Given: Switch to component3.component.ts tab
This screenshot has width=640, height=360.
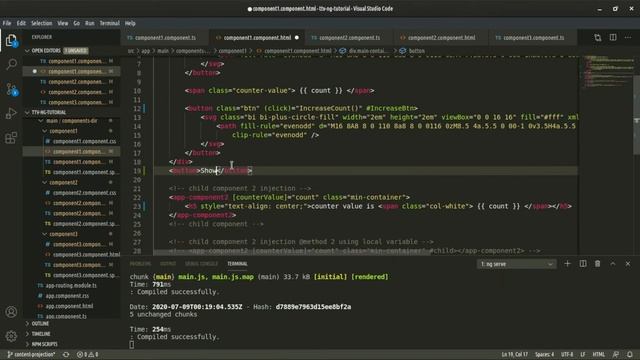Looking at the screenshot, I should coord(533,38).
